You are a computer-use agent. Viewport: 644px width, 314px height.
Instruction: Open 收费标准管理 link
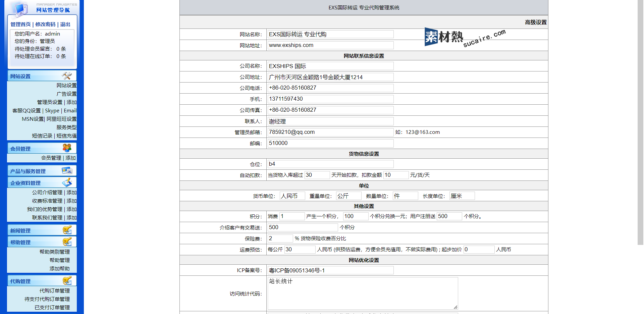coord(47,201)
